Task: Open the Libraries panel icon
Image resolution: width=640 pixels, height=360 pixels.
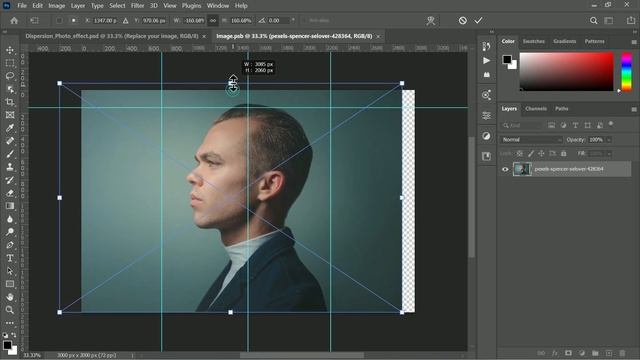Action: click(486, 156)
